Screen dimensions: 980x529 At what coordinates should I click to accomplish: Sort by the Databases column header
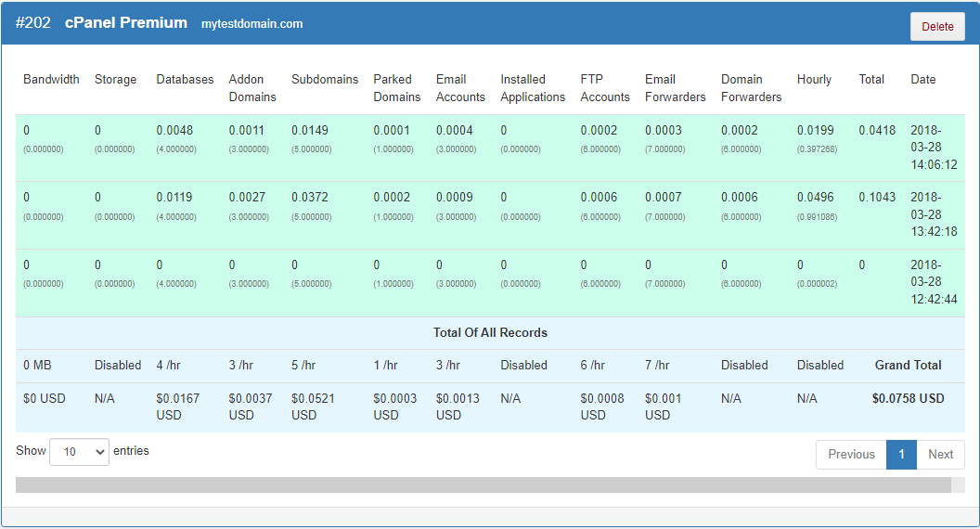tap(185, 80)
